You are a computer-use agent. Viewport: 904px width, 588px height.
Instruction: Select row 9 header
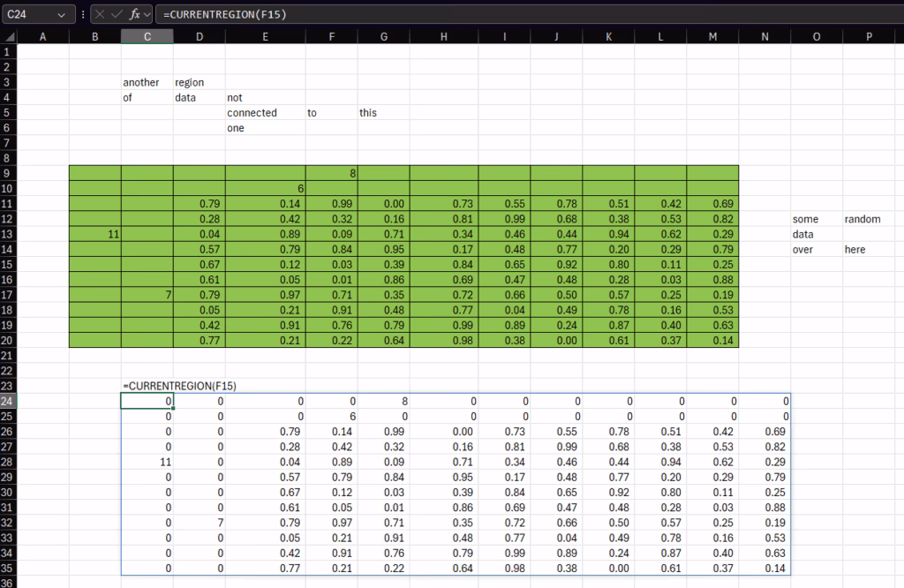[8, 173]
